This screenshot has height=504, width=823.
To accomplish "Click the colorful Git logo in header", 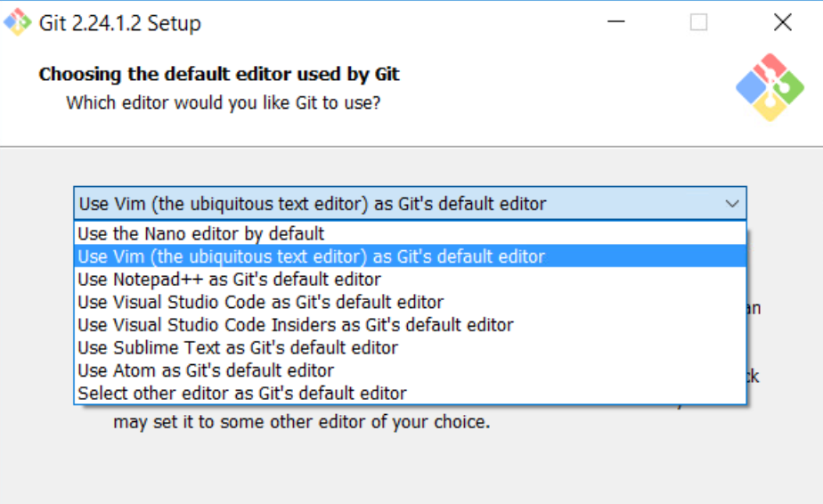I will [770, 86].
